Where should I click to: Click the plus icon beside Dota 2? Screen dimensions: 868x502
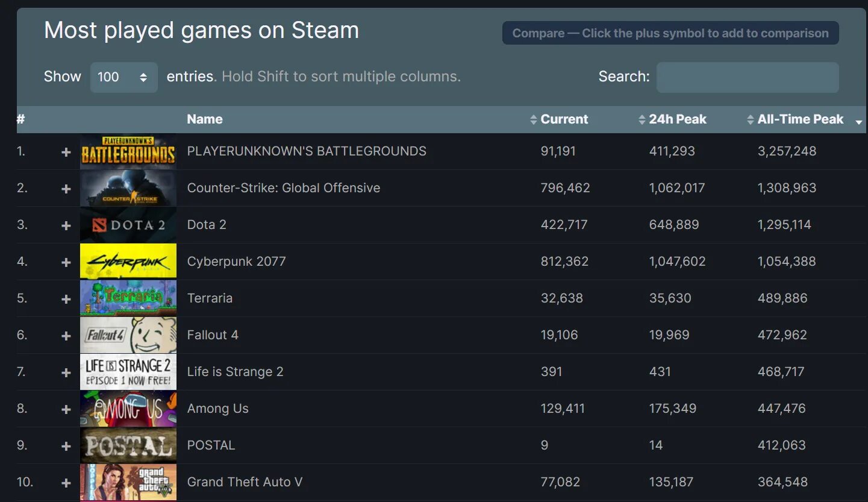[x=66, y=226]
